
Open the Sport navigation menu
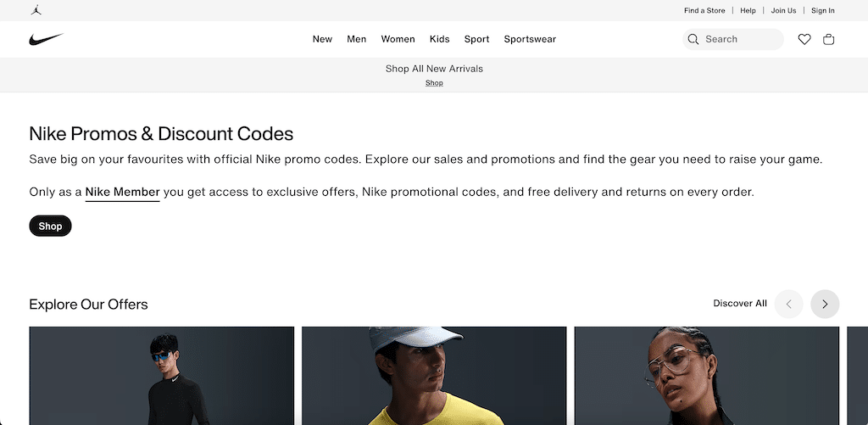click(x=476, y=39)
